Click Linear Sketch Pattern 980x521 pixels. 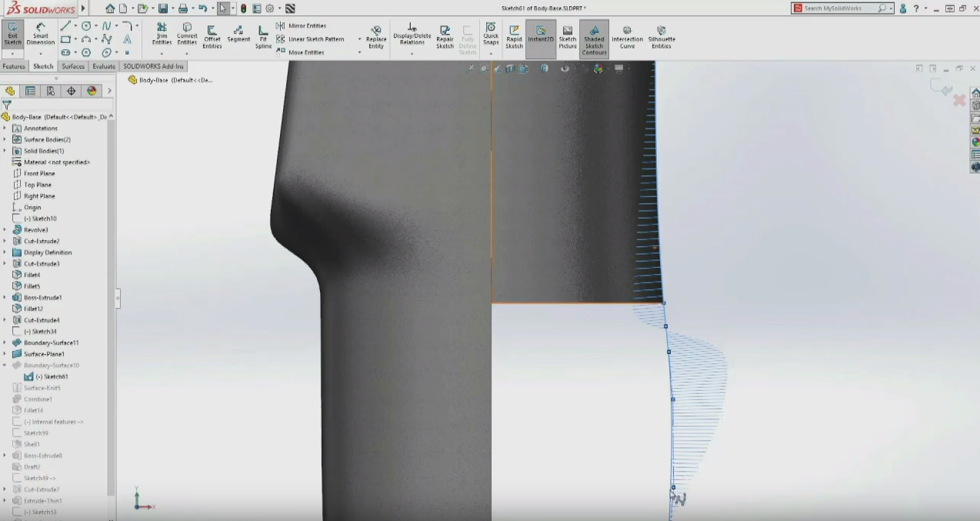click(310, 39)
